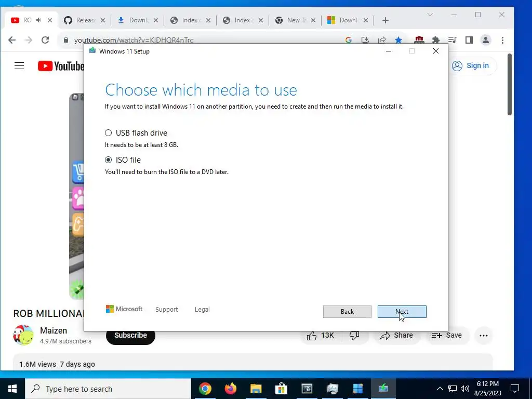Click the Chrome address bar URL
This screenshot has width=532, height=399.
134,40
